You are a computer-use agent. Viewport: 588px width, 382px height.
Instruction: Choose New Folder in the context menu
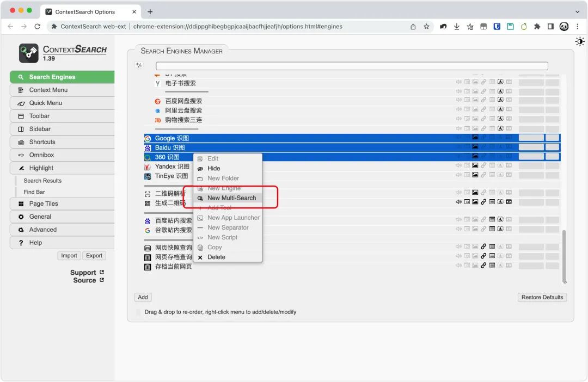(x=227, y=178)
